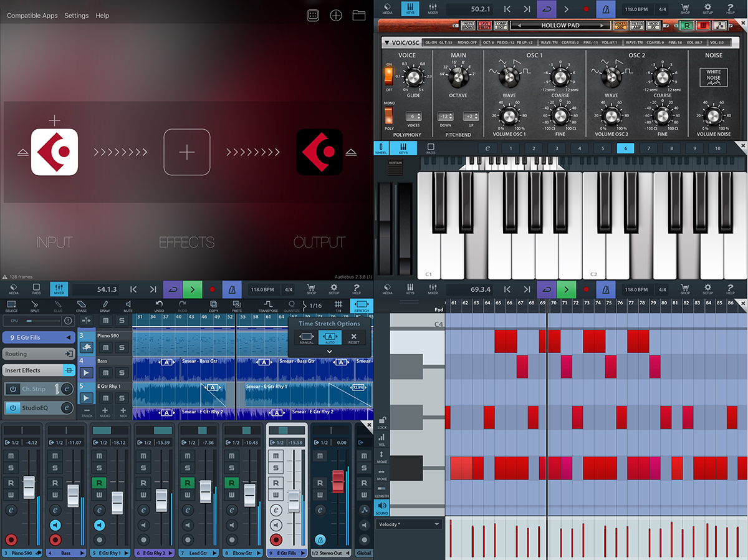Toggle the Sound speaker button in piano roll
This screenshot has height=560, width=748.
pos(381,508)
